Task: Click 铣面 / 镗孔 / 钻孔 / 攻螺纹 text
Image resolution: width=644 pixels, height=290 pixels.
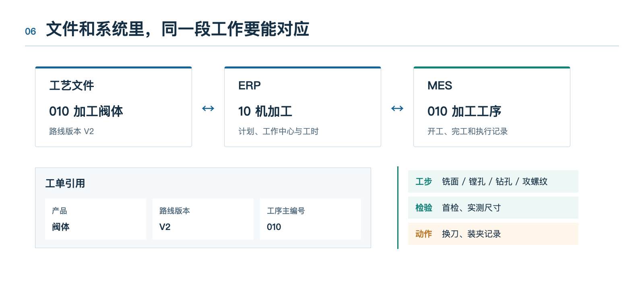Action: 495,181
